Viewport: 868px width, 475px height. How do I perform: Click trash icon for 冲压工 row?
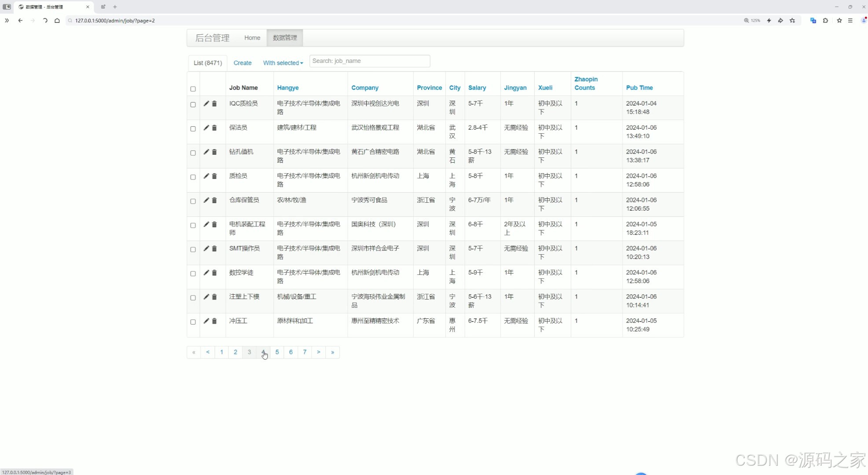tap(214, 322)
